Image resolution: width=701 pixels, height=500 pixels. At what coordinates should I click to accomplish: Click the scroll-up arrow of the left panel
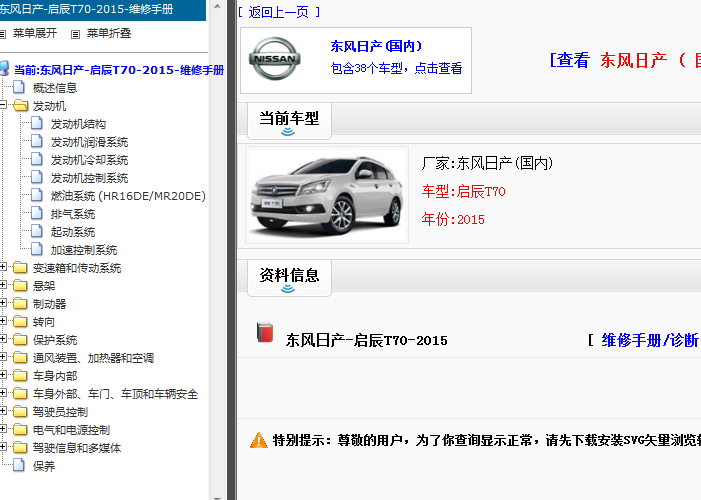pyautogui.click(x=217, y=6)
